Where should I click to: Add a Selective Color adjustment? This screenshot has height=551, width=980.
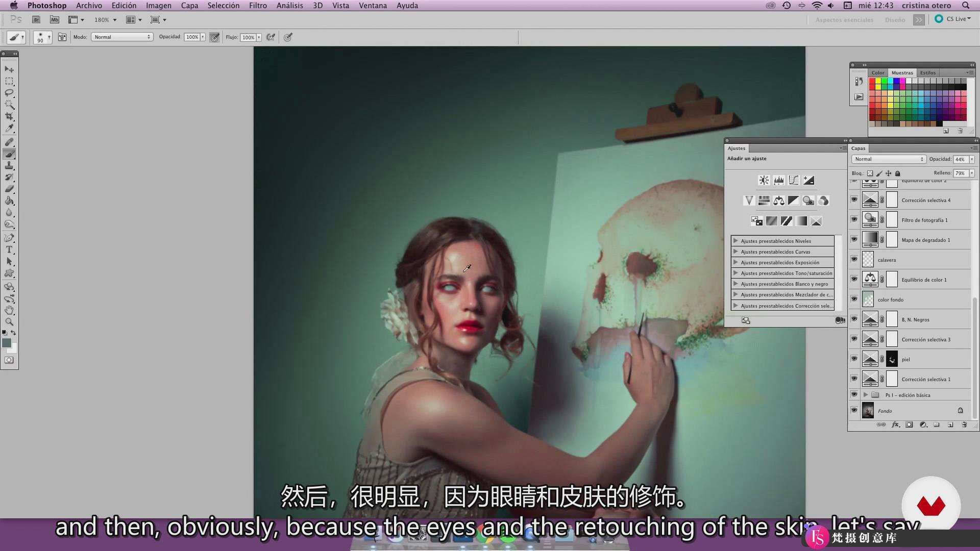(816, 221)
